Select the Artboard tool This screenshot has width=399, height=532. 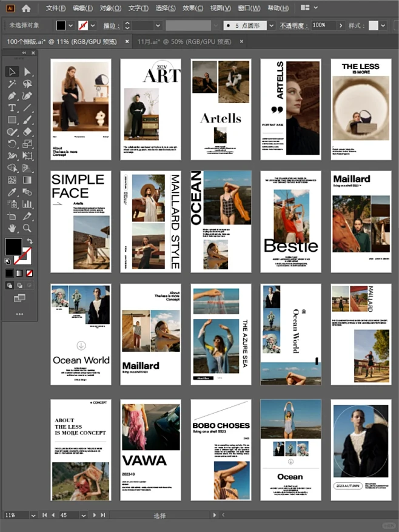(12, 216)
